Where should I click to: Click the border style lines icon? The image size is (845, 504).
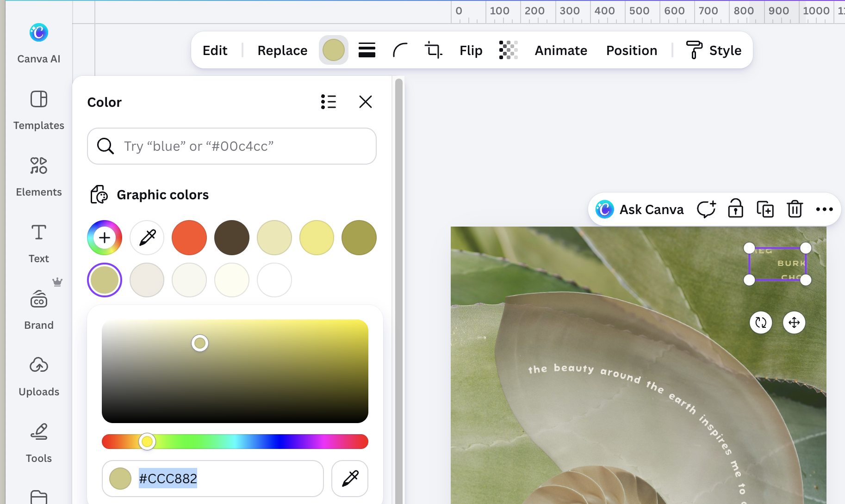367,50
